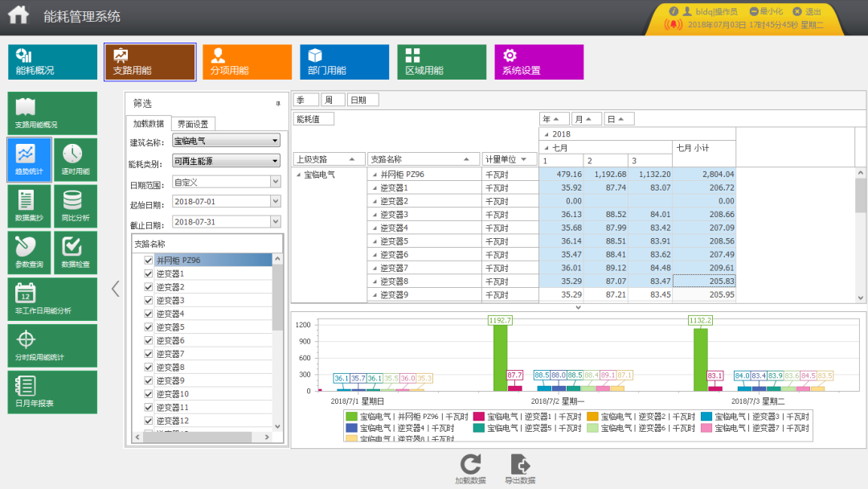Open 同比分析 comparison analysis icon
868x489 pixels.
(75, 207)
